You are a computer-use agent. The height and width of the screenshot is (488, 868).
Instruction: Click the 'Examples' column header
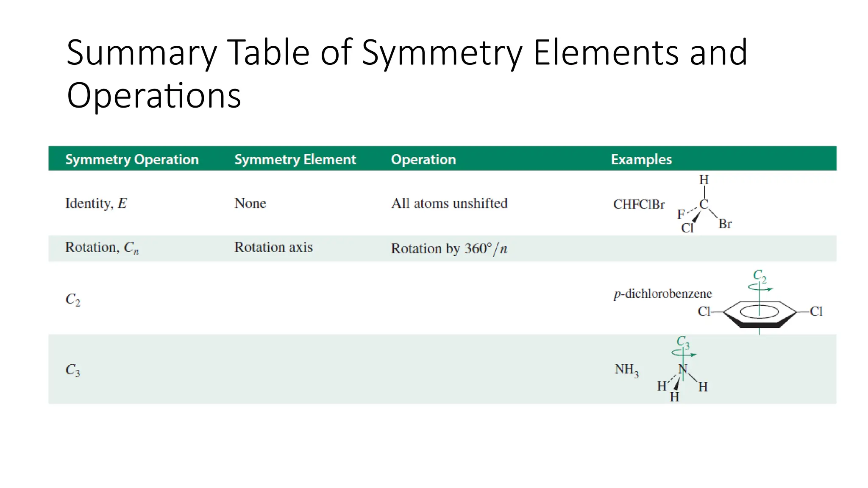pos(641,159)
